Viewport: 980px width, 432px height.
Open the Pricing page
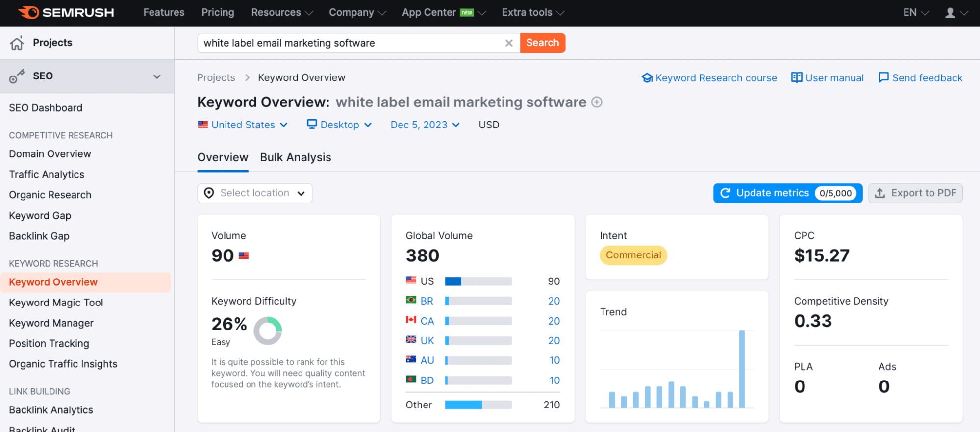click(218, 13)
